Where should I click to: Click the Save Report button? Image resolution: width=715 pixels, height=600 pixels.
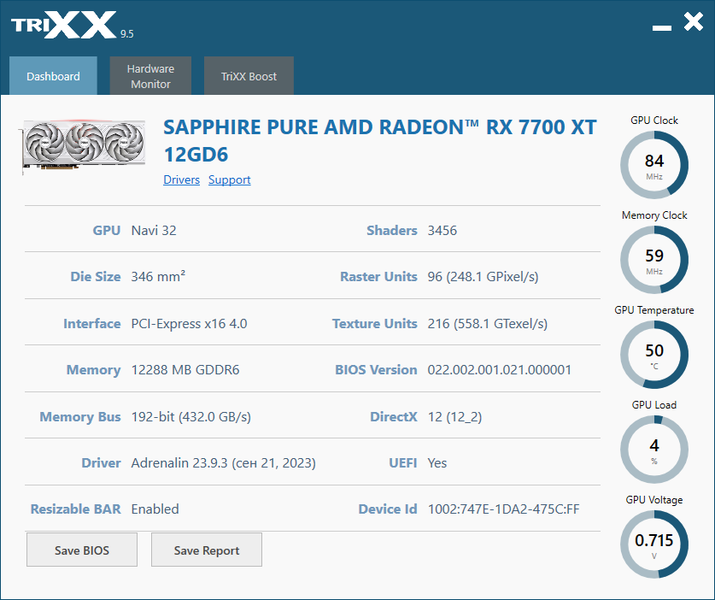pos(207,550)
